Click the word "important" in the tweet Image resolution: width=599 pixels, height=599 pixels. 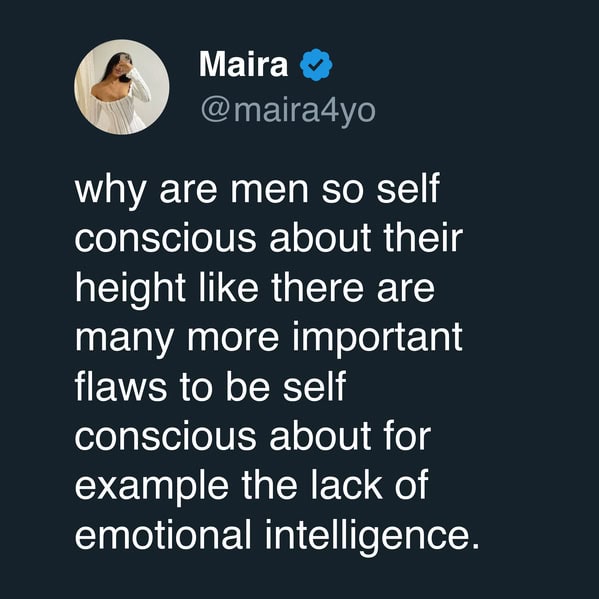pos(377,338)
